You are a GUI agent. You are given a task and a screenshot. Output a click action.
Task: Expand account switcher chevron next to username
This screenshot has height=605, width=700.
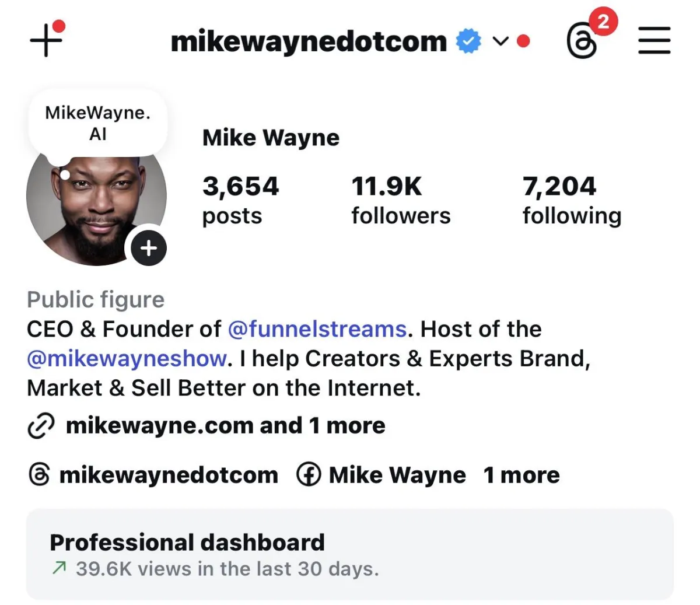(x=500, y=41)
